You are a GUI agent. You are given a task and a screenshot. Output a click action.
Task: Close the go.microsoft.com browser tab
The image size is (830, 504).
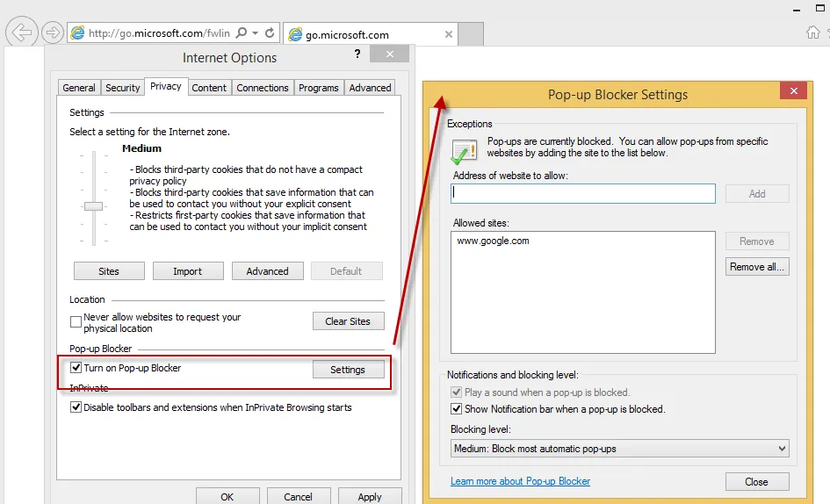click(x=448, y=34)
